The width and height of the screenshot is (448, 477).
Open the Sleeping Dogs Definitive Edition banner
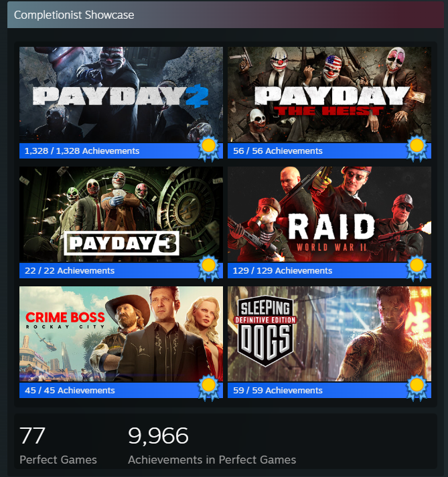(x=329, y=334)
